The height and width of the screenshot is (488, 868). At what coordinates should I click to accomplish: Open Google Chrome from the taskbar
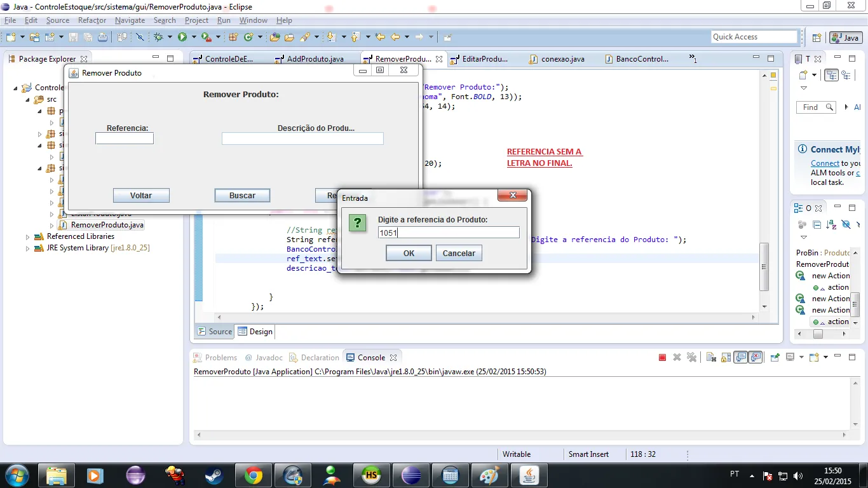[x=254, y=475]
